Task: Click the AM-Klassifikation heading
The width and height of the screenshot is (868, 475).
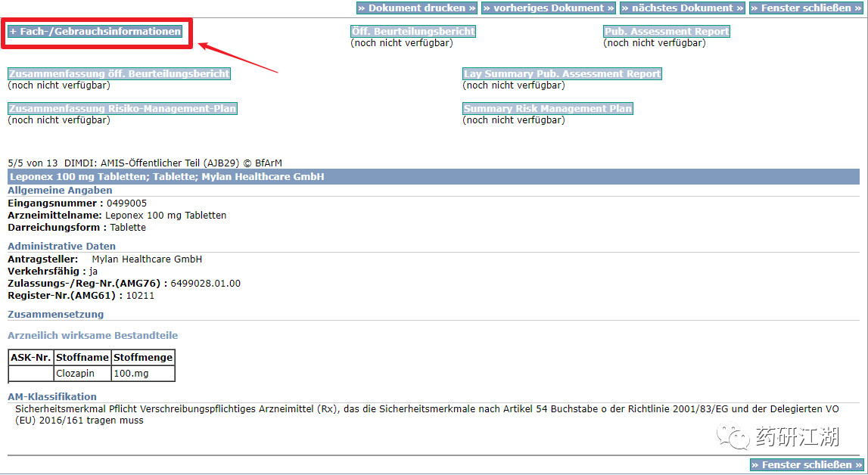Action: point(52,396)
